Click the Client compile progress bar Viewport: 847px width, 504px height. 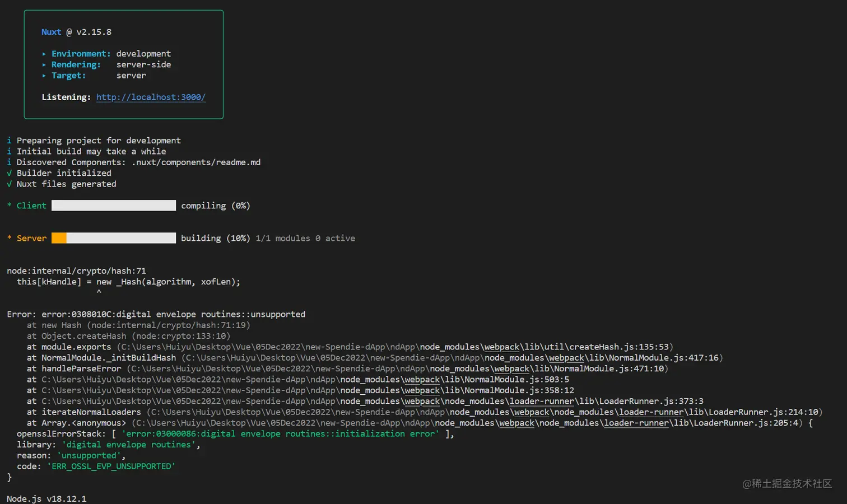[x=114, y=206]
